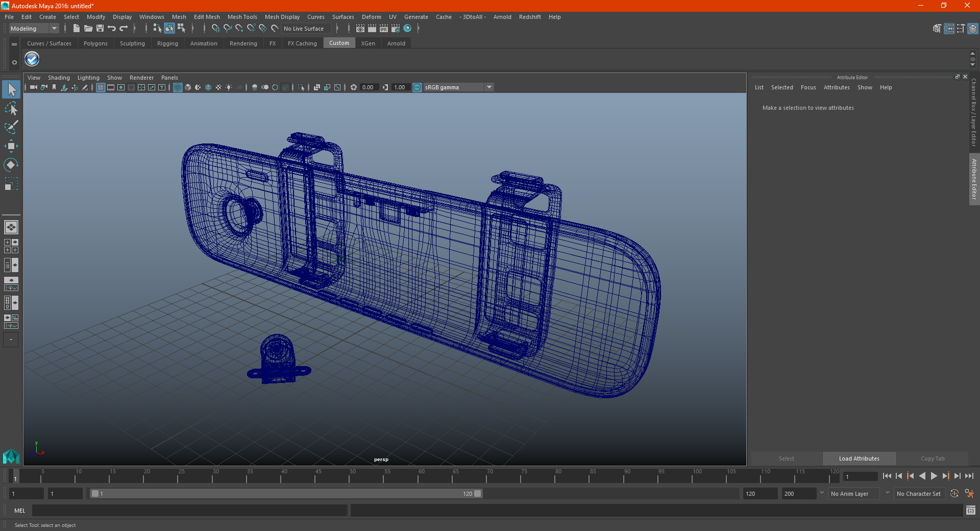Start IPR render icon
Screen dimensions: 980x531
(x=384, y=29)
